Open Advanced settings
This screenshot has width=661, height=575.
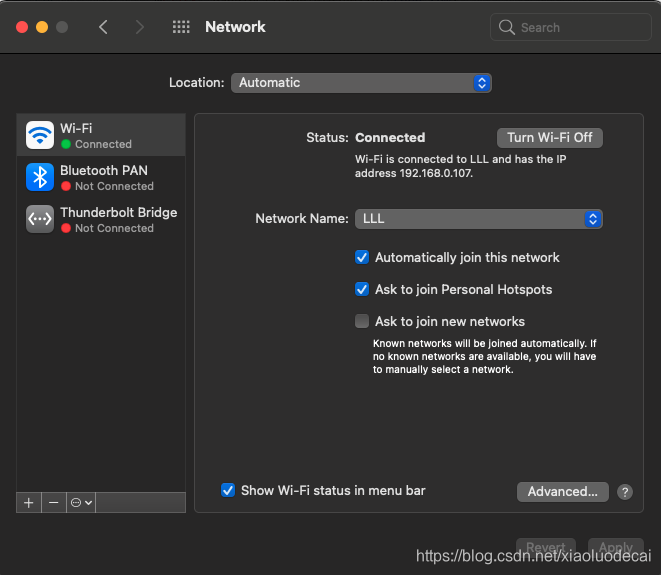(563, 492)
